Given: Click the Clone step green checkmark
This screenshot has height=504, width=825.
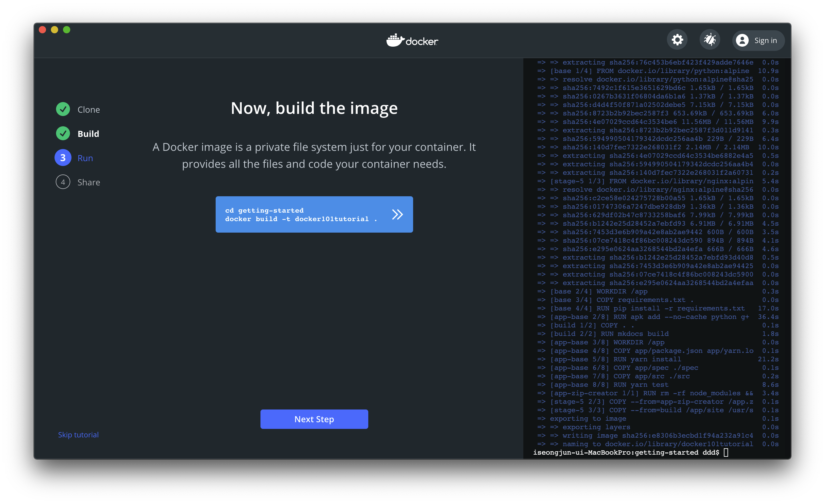Looking at the screenshot, I should click(63, 109).
